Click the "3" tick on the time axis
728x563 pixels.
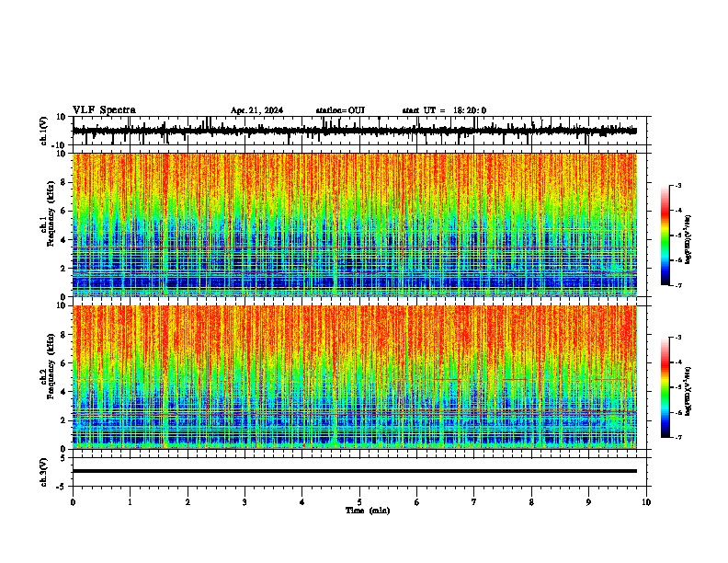245,502
